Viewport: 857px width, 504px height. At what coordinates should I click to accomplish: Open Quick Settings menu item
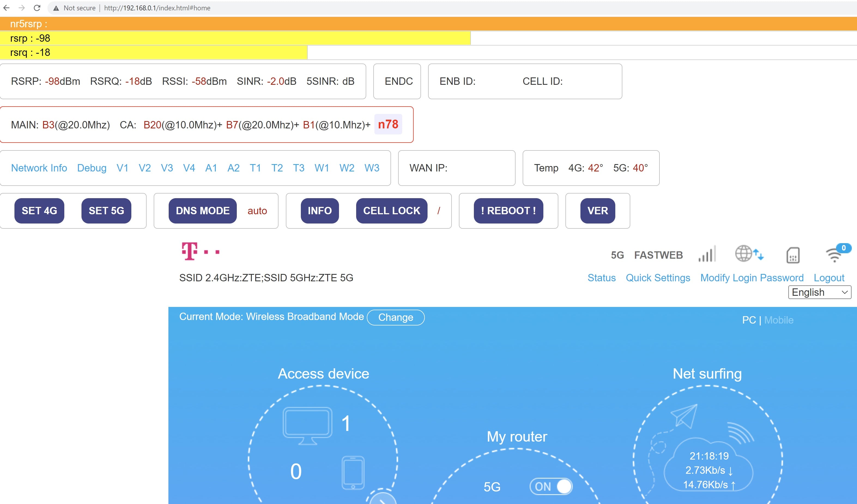click(x=658, y=278)
